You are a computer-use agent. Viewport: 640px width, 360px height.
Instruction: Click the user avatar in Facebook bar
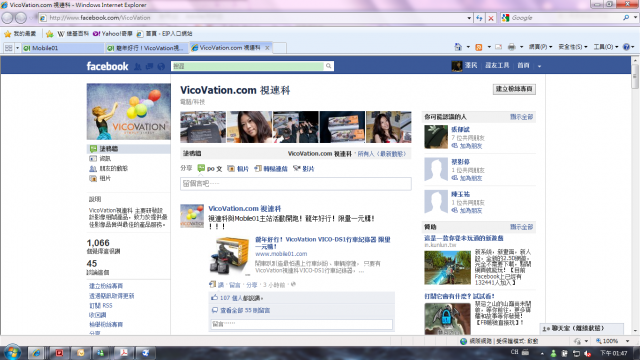coord(457,66)
